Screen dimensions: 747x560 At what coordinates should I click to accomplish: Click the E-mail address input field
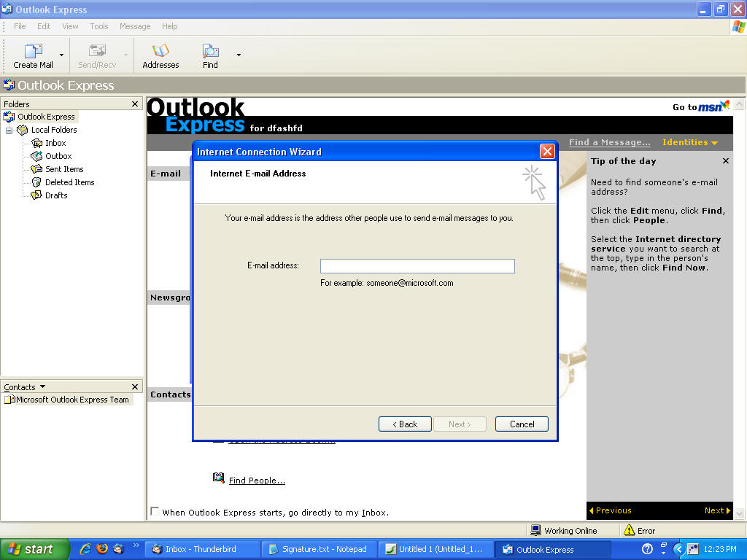[x=417, y=266]
